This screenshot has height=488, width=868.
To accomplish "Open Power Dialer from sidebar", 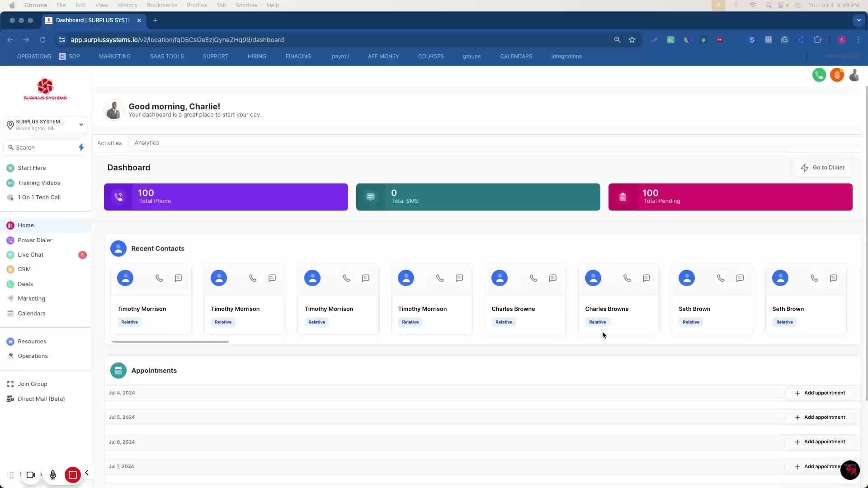I will (35, 240).
